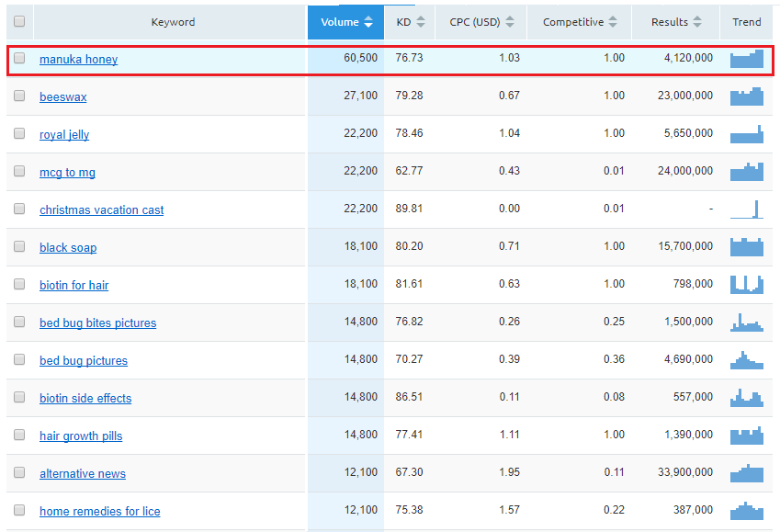Click the KD column sort icon

[x=421, y=22]
